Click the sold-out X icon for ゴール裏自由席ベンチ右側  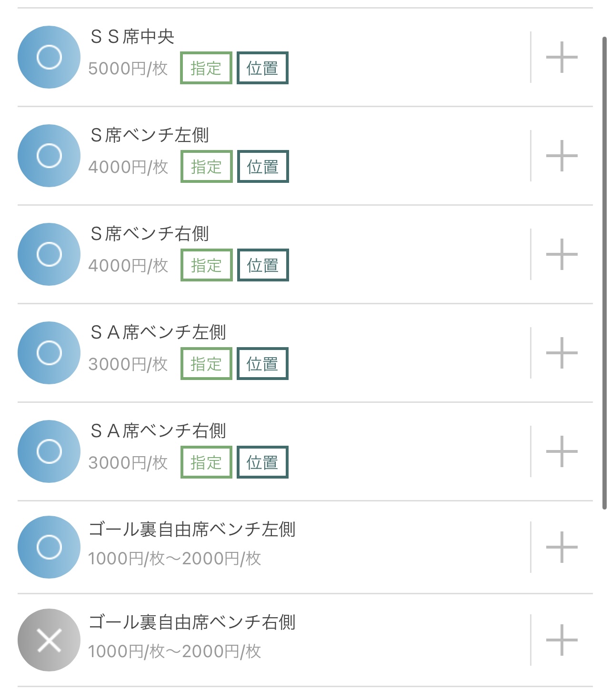(49, 640)
